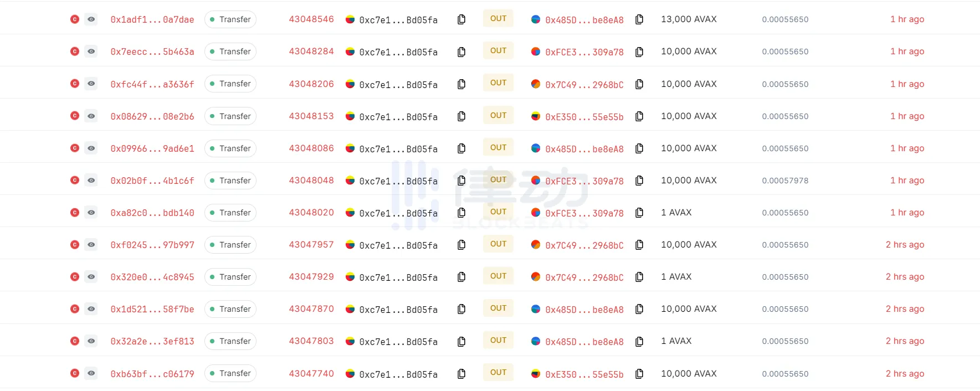Viewport: 980px width, 391px height.
Task: Click OUT badge in 0xa82c0...bdb140 row
Action: (498, 212)
